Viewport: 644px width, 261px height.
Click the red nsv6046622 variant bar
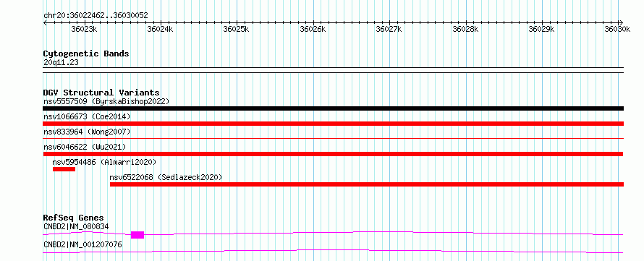(x=333, y=154)
